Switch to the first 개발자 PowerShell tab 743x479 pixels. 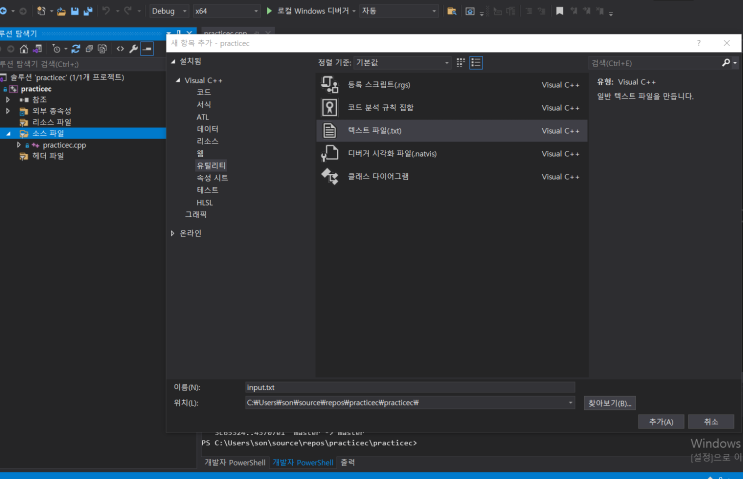(235, 462)
